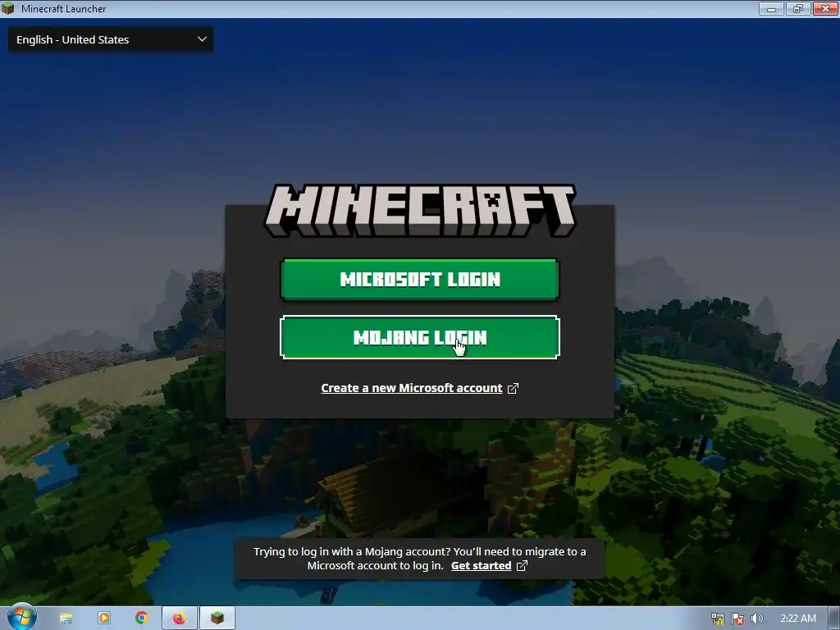The width and height of the screenshot is (840, 630).
Task: Switch to Firefox in the taskbar
Action: [x=180, y=618]
